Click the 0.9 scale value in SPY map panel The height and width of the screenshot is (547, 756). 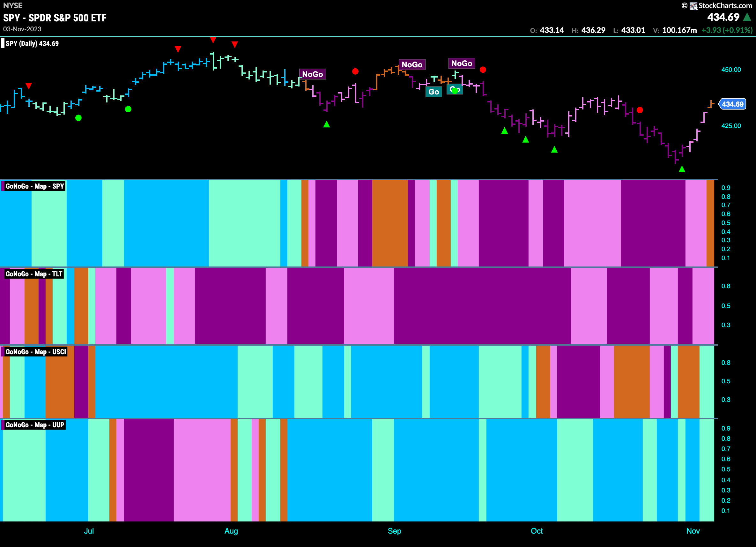coord(726,188)
